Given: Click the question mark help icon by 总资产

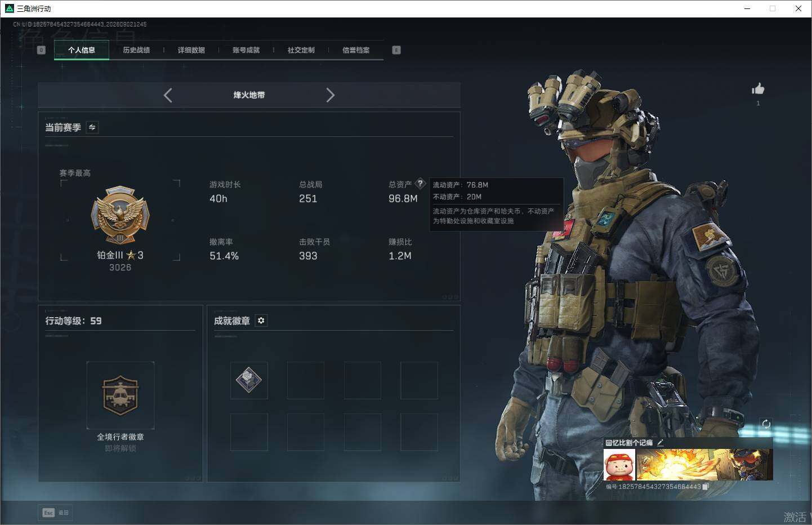Looking at the screenshot, I should (420, 184).
